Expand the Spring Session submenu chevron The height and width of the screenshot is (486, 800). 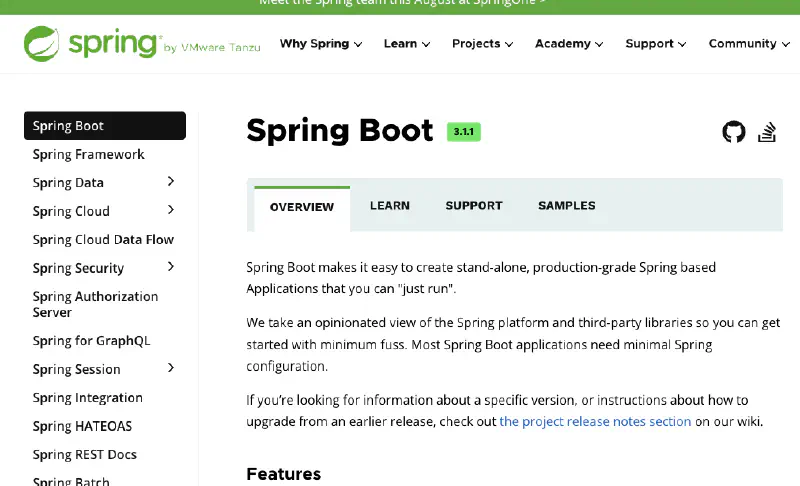pyautogui.click(x=171, y=368)
